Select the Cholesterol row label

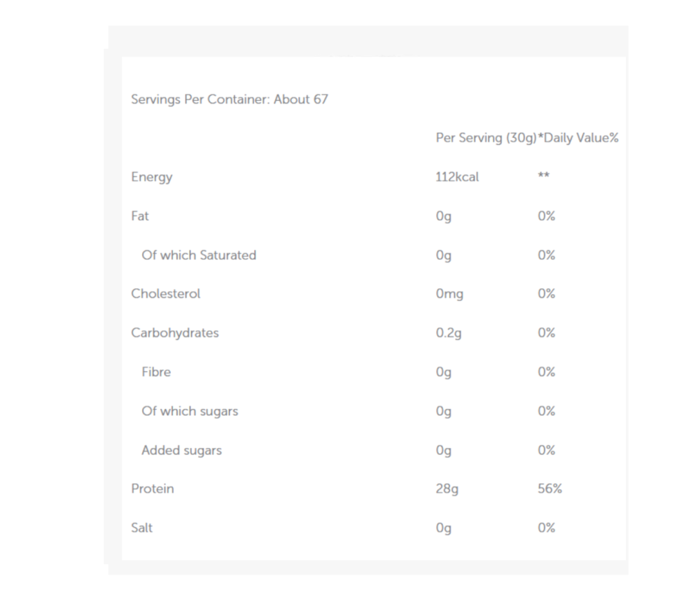point(165,294)
